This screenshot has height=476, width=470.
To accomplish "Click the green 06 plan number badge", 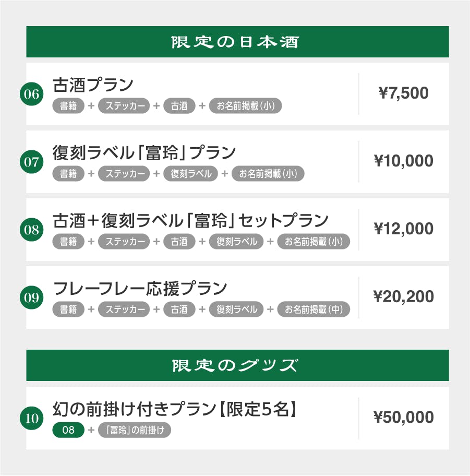I will coord(31,94).
